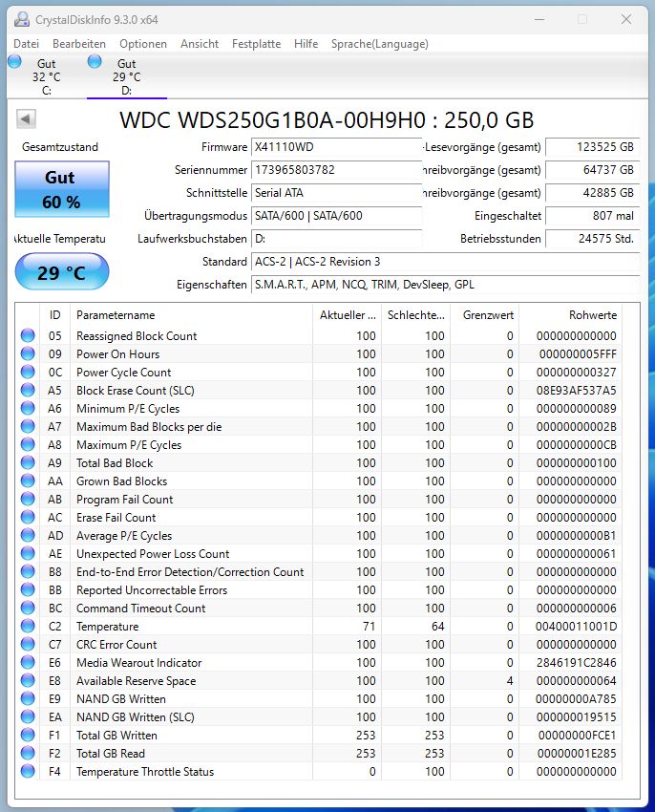The image size is (655, 812).
Task: Click the previous disk arrow button
Action: 26,119
